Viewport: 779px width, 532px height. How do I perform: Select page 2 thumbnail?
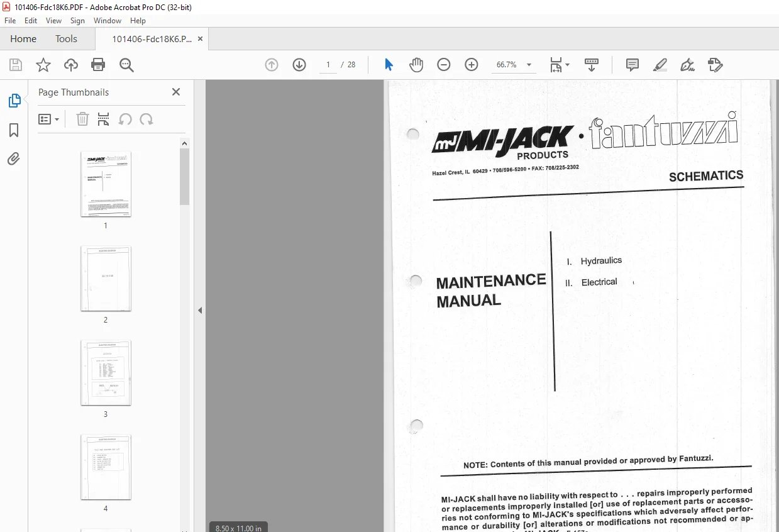coord(106,279)
